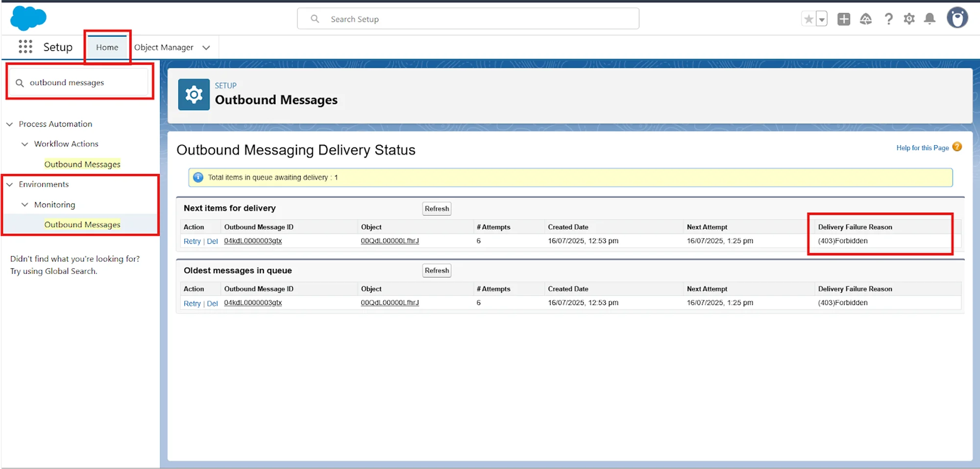Refresh the Next items for delivery list
The image size is (980, 469).
point(437,209)
